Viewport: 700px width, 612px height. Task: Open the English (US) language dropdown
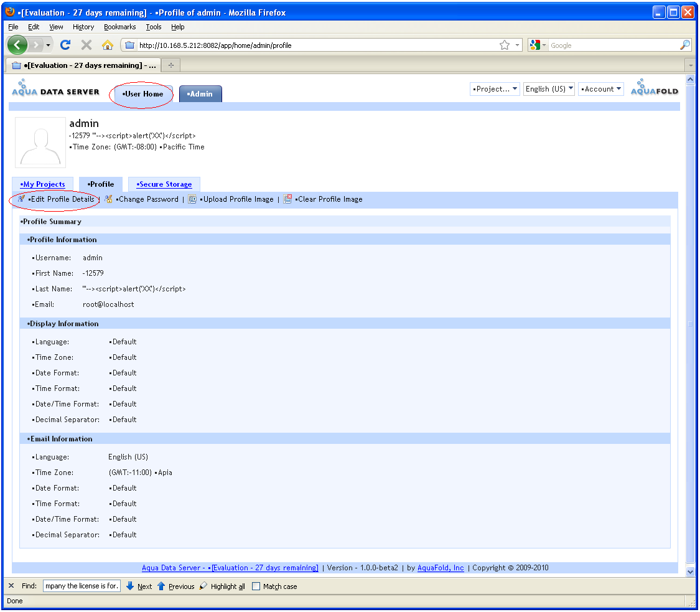(x=549, y=89)
